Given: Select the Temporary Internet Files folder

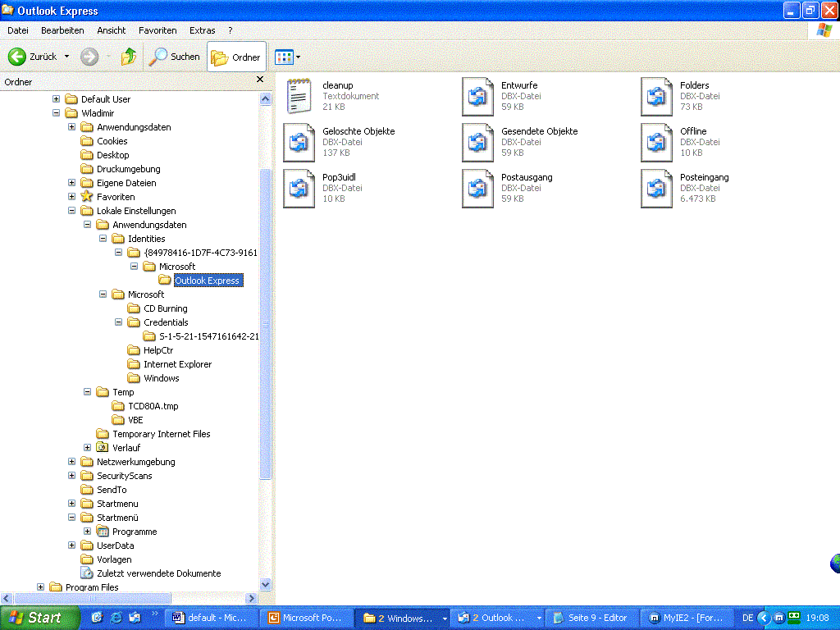Looking at the screenshot, I should [153, 433].
